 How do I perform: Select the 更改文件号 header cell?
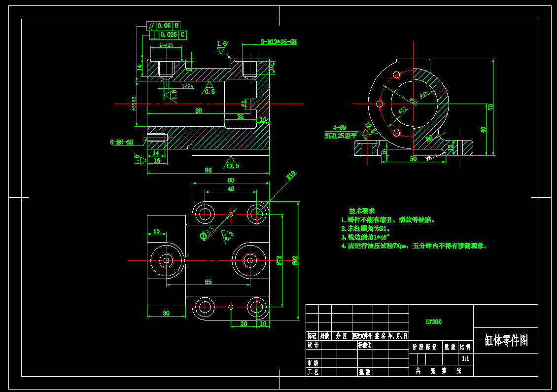pos(362,336)
